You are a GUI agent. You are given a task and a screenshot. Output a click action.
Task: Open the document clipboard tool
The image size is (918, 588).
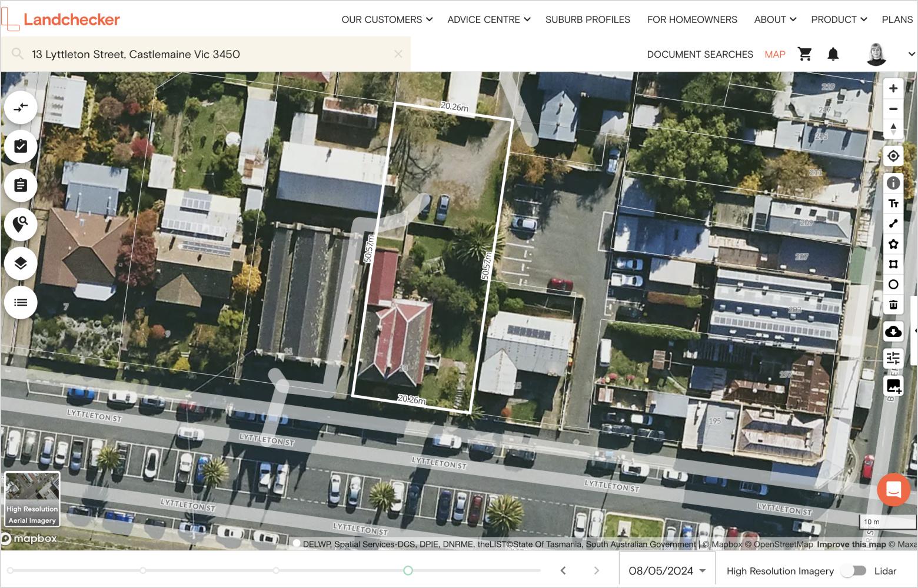click(x=21, y=186)
